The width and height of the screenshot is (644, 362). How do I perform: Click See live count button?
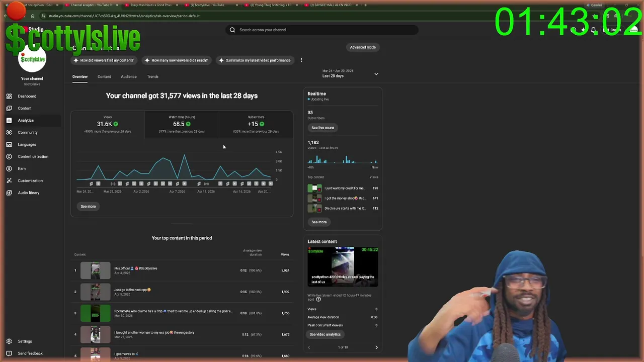(x=323, y=128)
